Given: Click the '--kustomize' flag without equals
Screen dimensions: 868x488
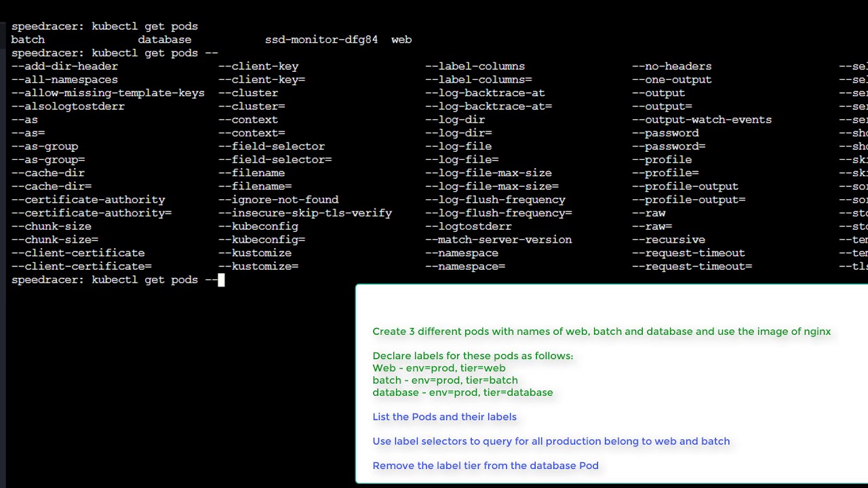Looking at the screenshot, I should (255, 253).
